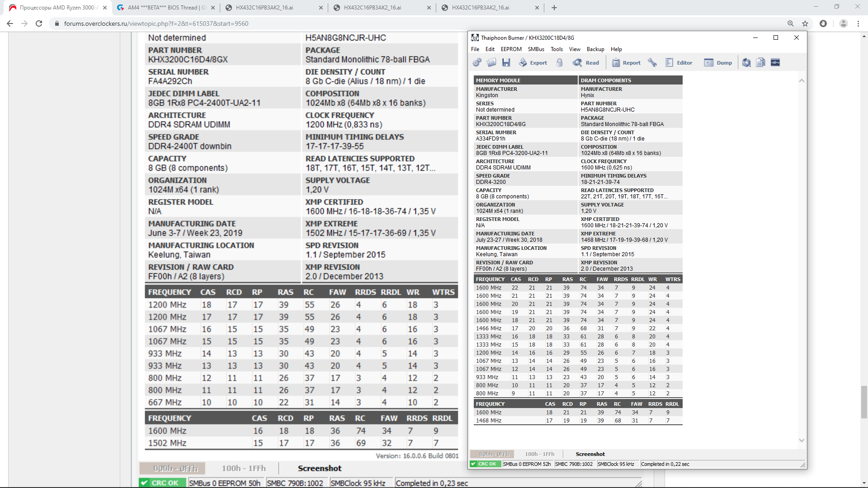
Task: Click the copy documents toolbar icon
Action: [761, 63]
